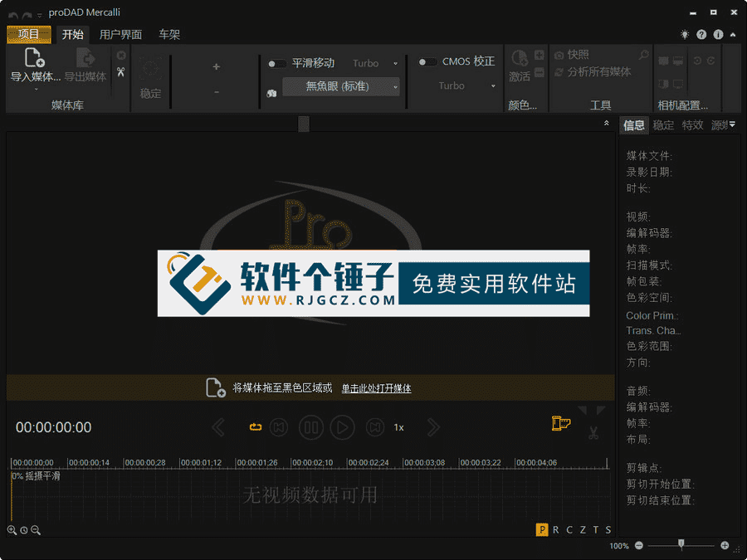This screenshot has height=560, width=747.
Task: Enable the CMOS 校正 correction switch
Action: [x=427, y=61]
